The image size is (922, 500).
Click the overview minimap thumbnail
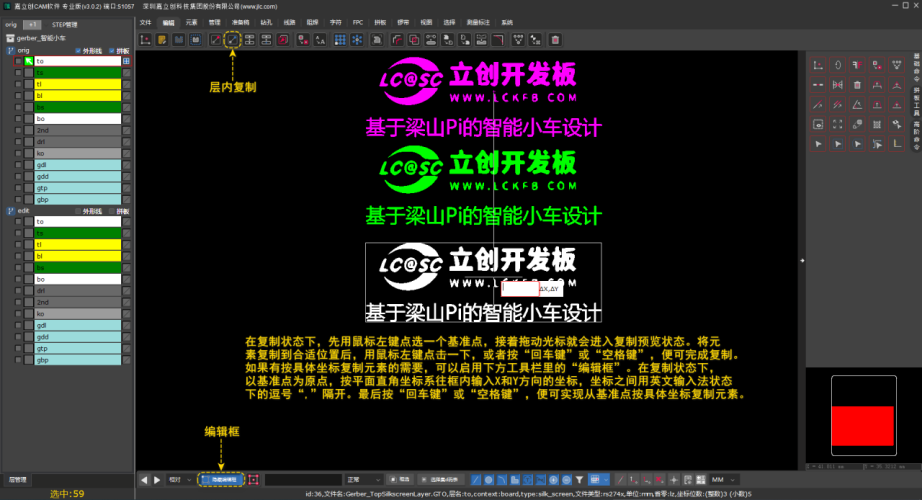click(863, 415)
